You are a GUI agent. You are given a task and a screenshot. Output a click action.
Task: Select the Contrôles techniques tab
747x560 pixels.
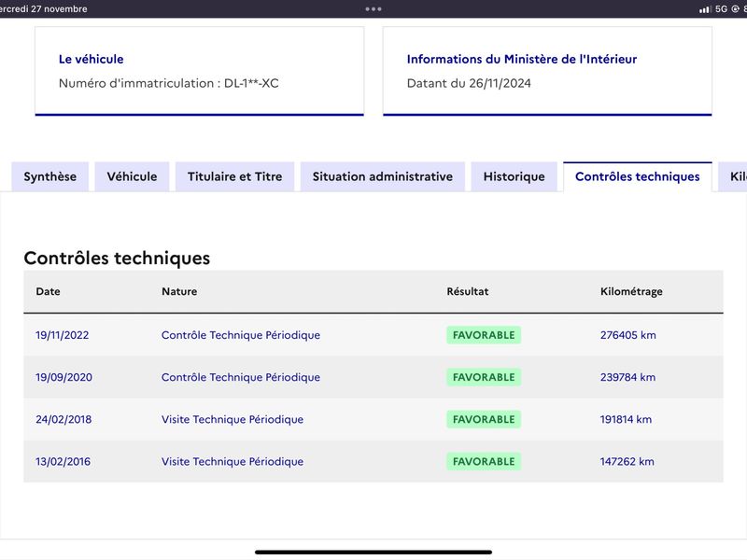638,176
